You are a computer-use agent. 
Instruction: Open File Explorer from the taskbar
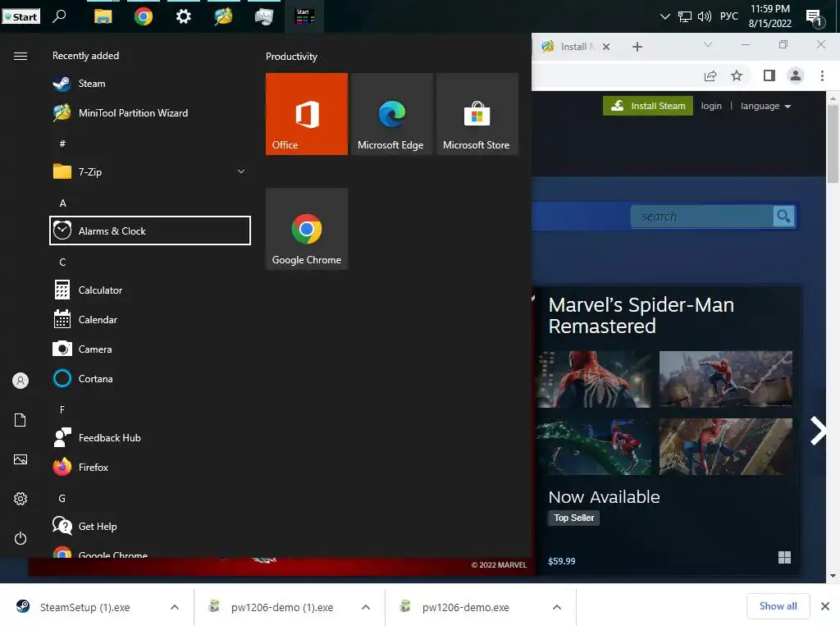pyautogui.click(x=103, y=16)
